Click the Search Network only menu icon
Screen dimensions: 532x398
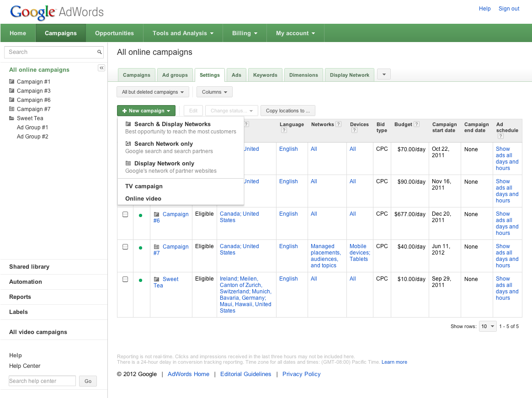coord(128,143)
